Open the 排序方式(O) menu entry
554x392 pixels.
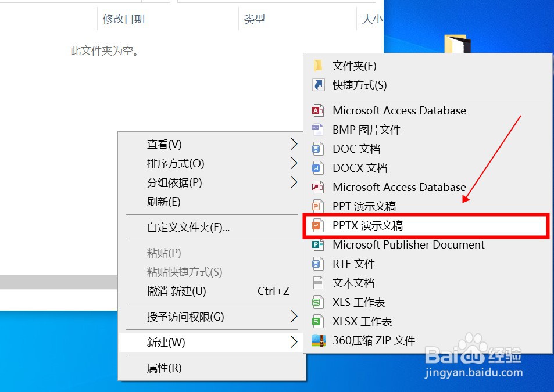pos(211,163)
